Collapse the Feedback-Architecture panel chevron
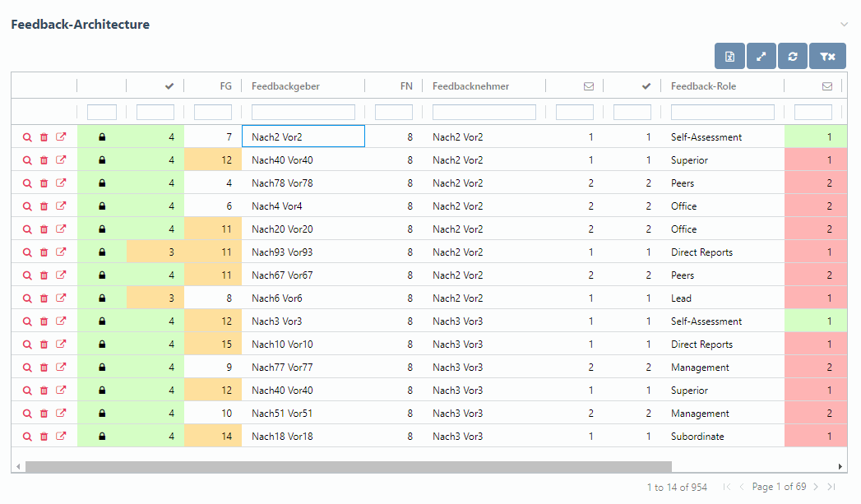 (844, 25)
